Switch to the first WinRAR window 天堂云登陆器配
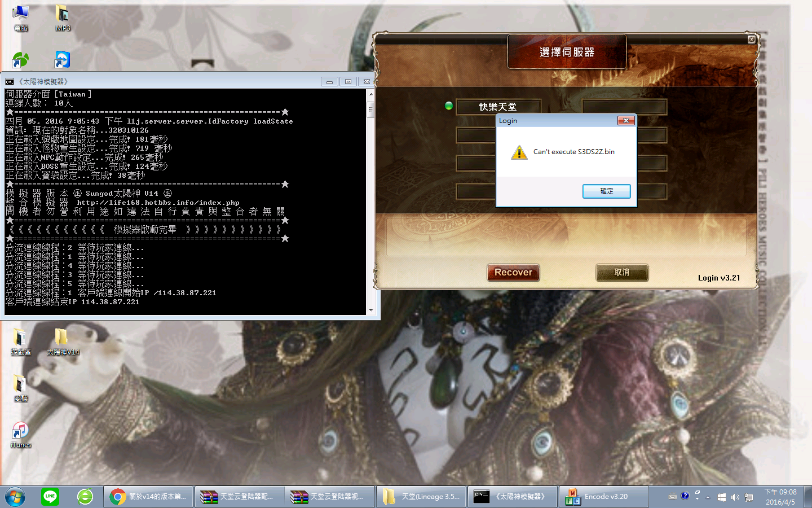The height and width of the screenshot is (508, 812). (239, 497)
